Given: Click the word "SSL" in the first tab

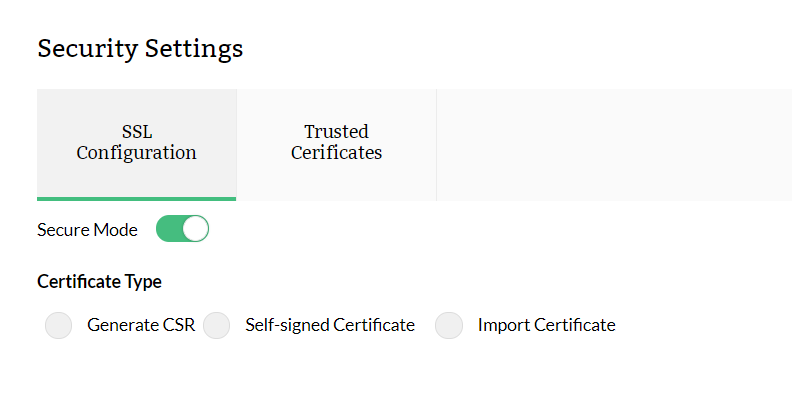Looking at the screenshot, I should coord(136,132).
